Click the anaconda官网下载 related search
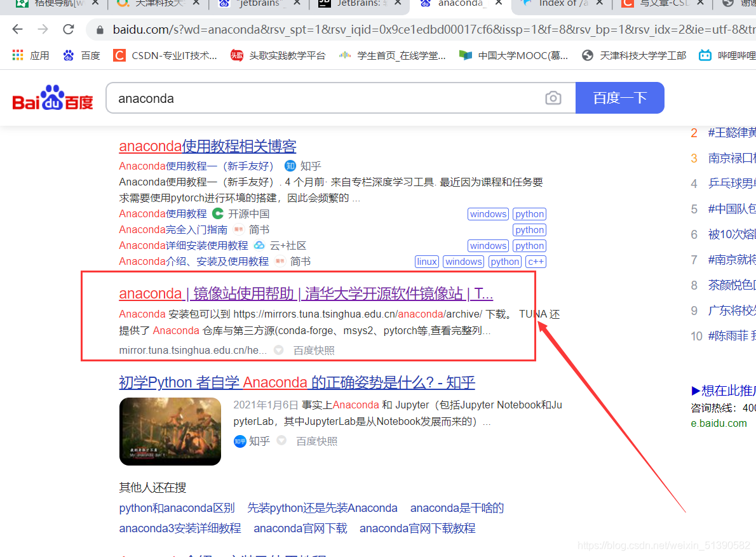 coord(300,528)
